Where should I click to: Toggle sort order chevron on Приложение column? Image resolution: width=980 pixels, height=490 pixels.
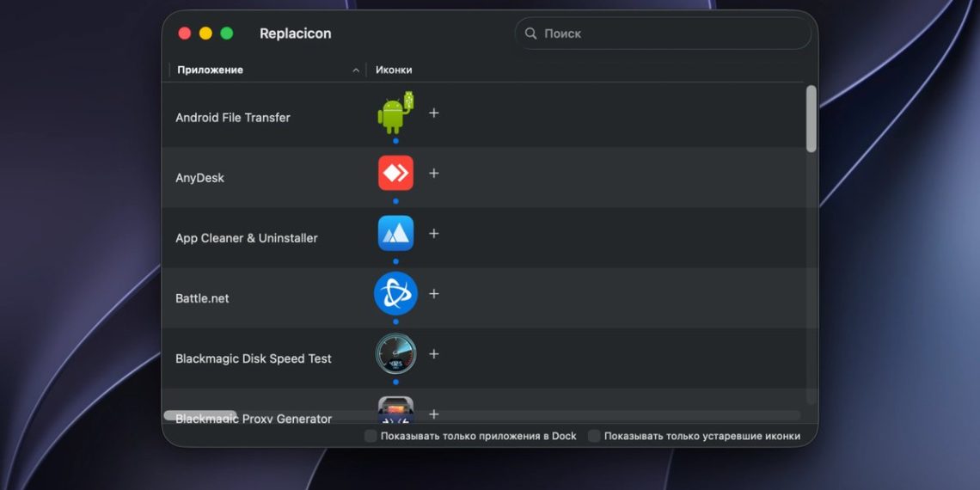click(356, 70)
